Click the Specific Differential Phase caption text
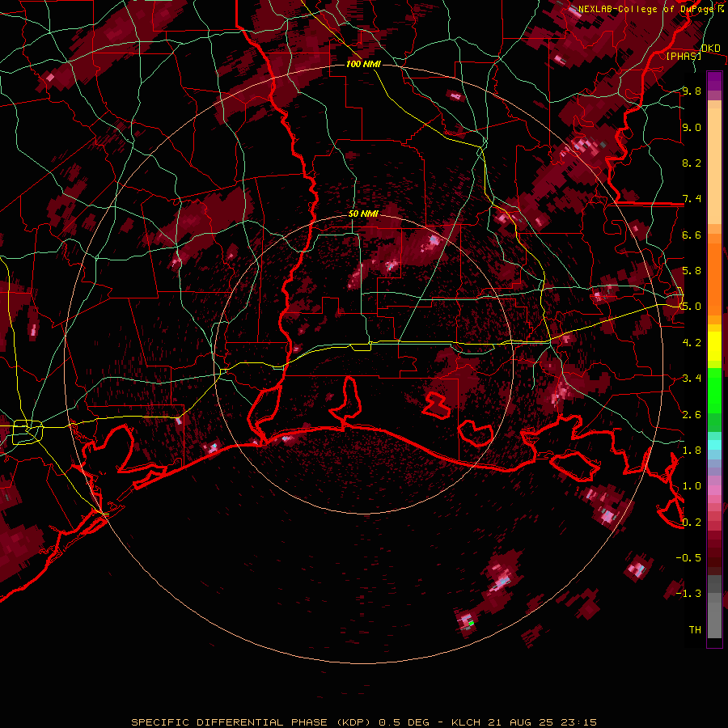The image size is (728, 728). 363,722
